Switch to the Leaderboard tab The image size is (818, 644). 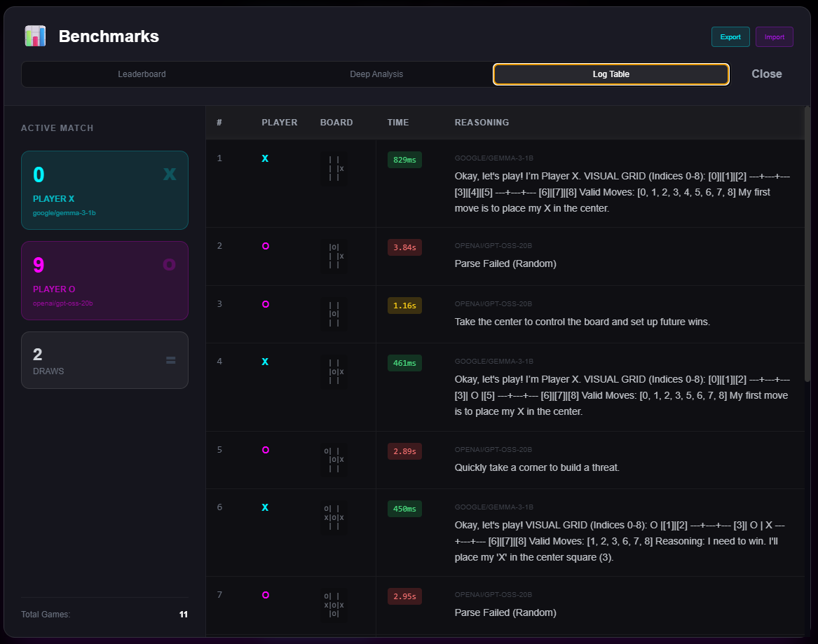[x=142, y=74]
